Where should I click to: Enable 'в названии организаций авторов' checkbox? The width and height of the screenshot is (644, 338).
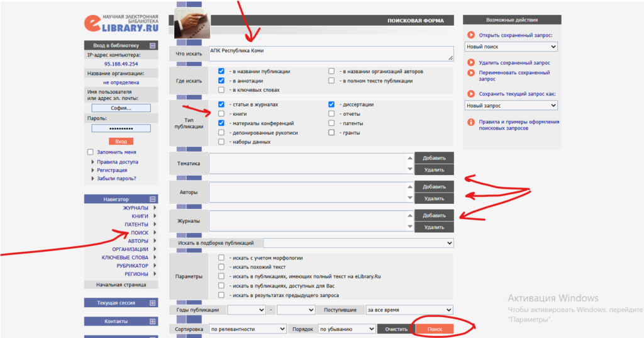tap(331, 71)
